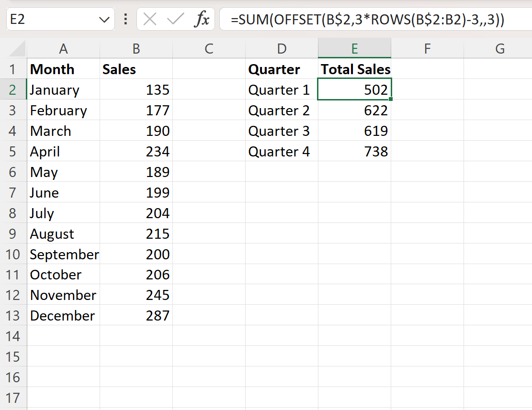Click the sales value 177

coord(136,111)
